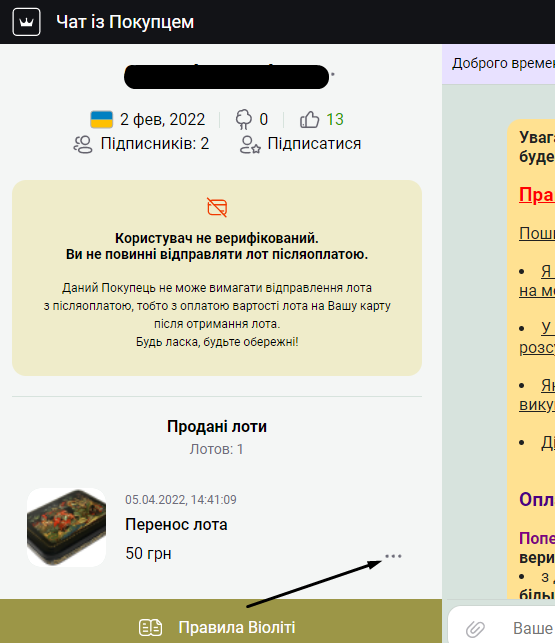Image resolution: width=555 pixels, height=643 pixels.
Task: Open the three-dots menu for 'Перенос лота'
Action: (x=393, y=556)
